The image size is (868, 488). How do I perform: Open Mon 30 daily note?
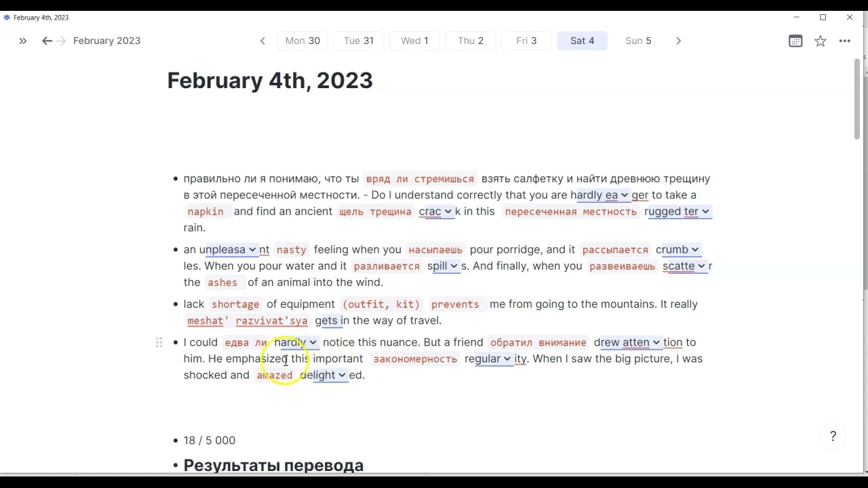[x=302, y=41]
